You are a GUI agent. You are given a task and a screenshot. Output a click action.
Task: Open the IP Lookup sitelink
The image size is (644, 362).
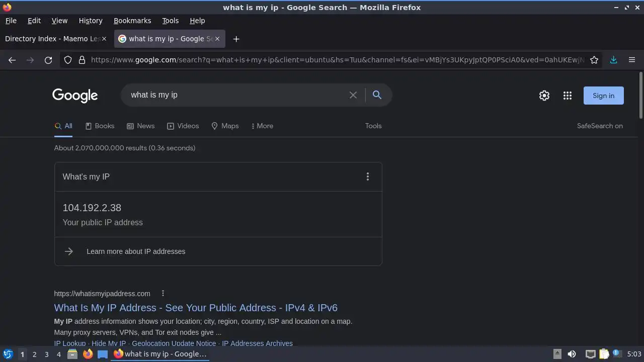click(70, 343)
